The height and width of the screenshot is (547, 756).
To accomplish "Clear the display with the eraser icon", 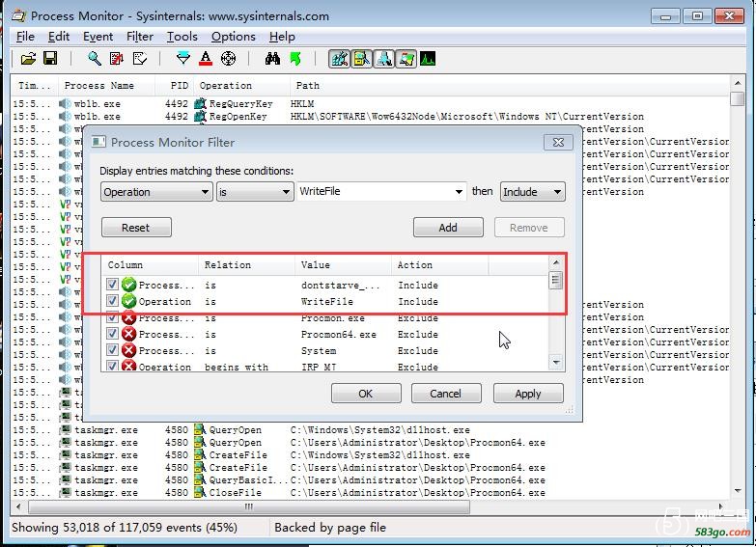I will point(140,59).
